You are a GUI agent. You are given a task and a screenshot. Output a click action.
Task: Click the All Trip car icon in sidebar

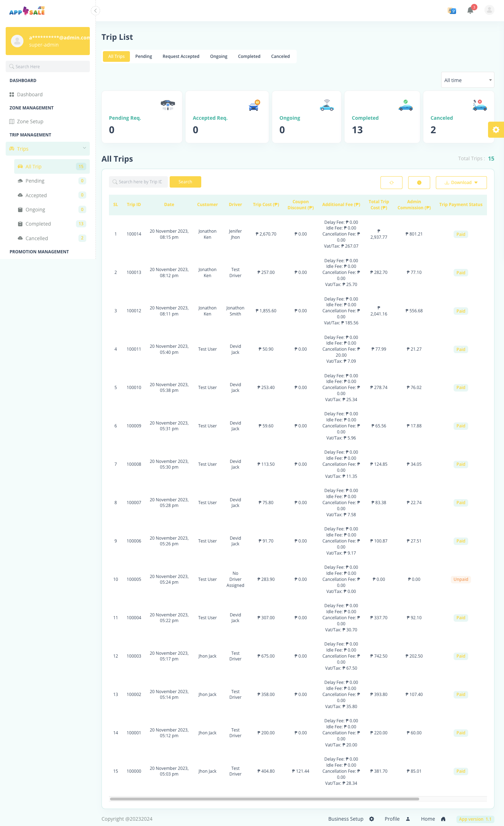coord(20,167)
